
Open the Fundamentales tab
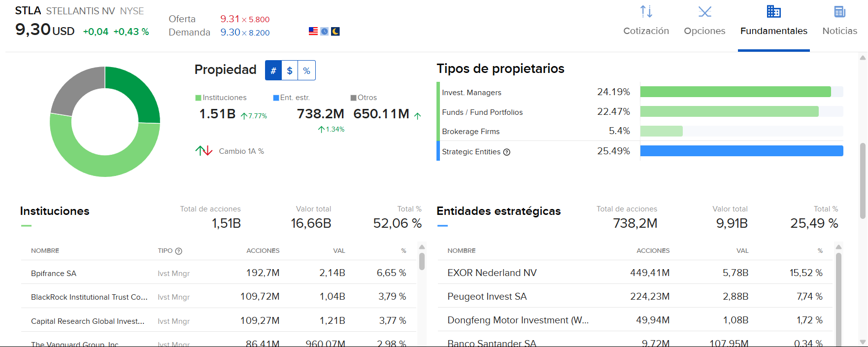pyautogui.click(x=773, y=31)
